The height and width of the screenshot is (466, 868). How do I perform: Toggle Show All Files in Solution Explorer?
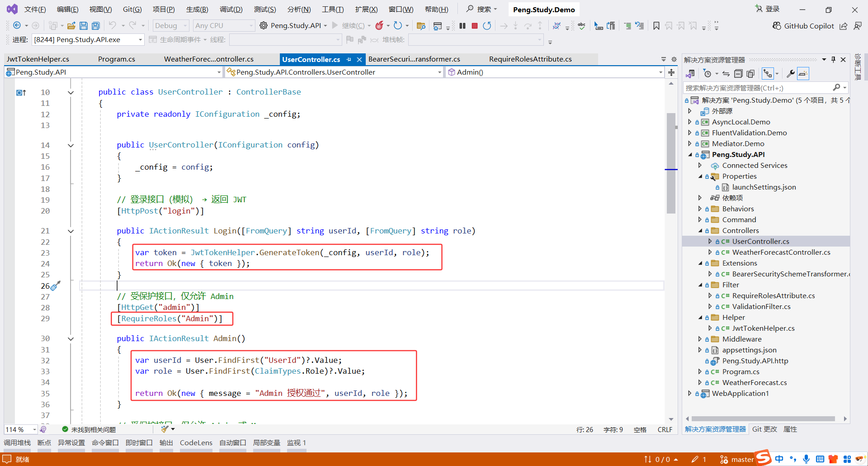coord(750,74)
